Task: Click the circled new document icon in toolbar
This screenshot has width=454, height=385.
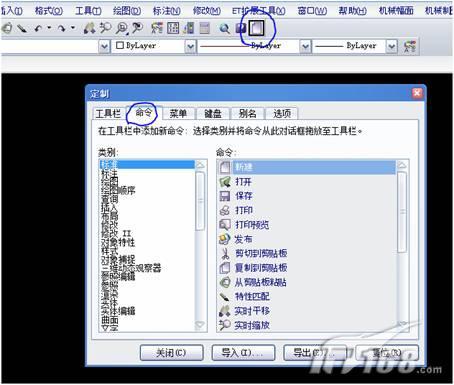Action: (257, 28)
